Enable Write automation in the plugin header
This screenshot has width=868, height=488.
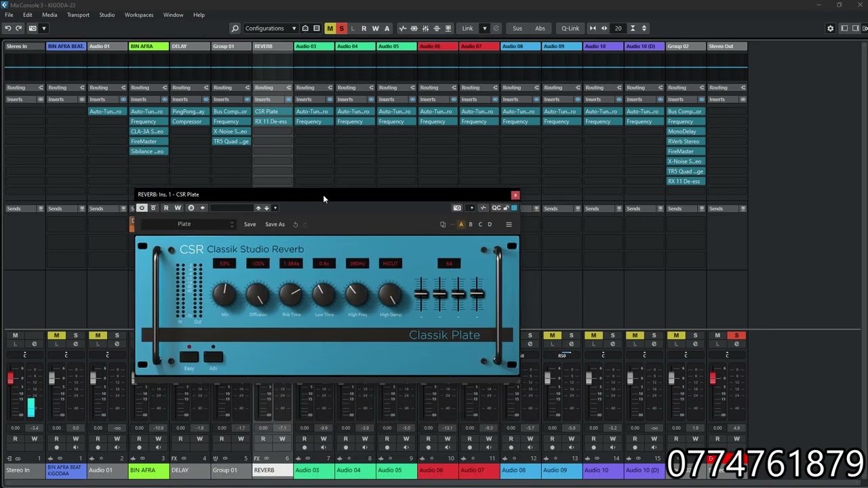click(178, 208)
